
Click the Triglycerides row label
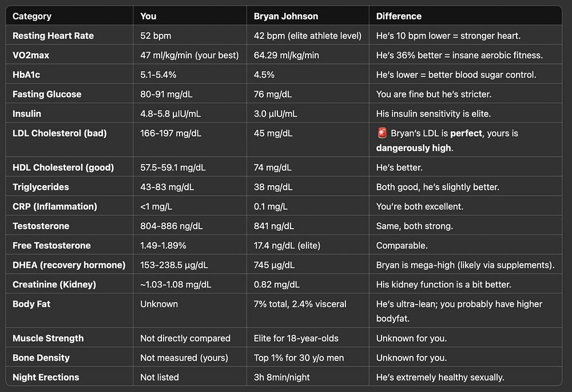(x=41, y=187)
